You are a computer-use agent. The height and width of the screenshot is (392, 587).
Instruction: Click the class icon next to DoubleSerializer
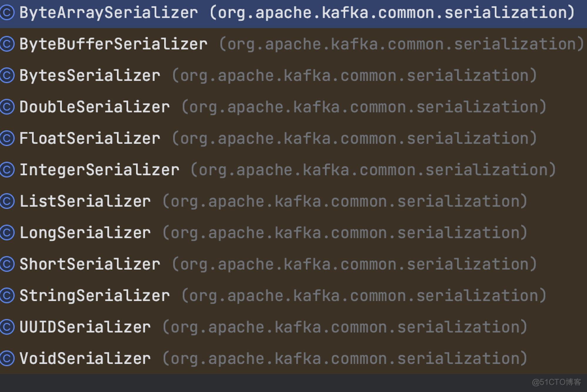[x=7, y=107]
